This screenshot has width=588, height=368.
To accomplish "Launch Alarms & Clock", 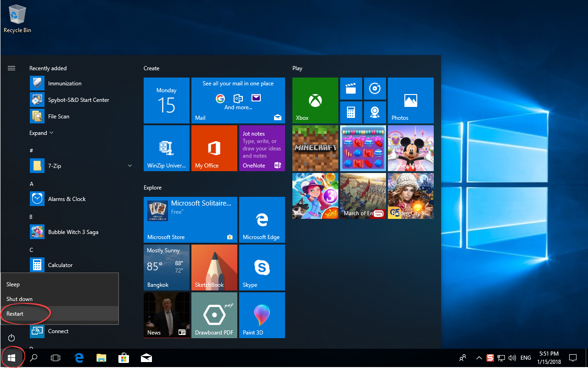I will point(80,199).
